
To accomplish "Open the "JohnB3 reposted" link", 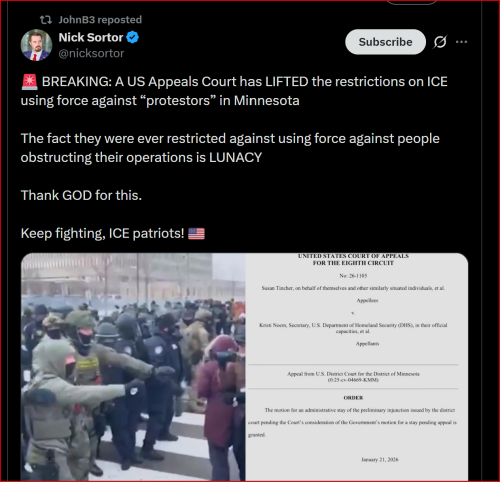I will tap(100, 20).
